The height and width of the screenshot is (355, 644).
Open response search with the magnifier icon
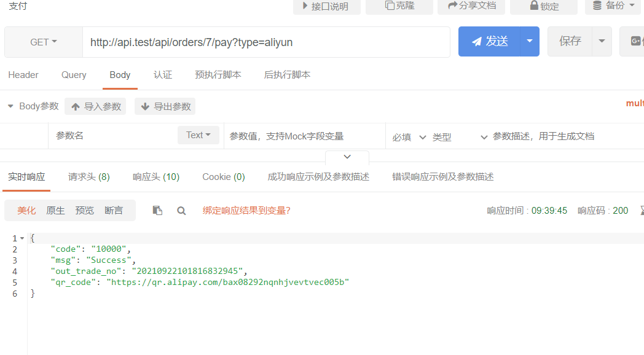coord(181,210)
